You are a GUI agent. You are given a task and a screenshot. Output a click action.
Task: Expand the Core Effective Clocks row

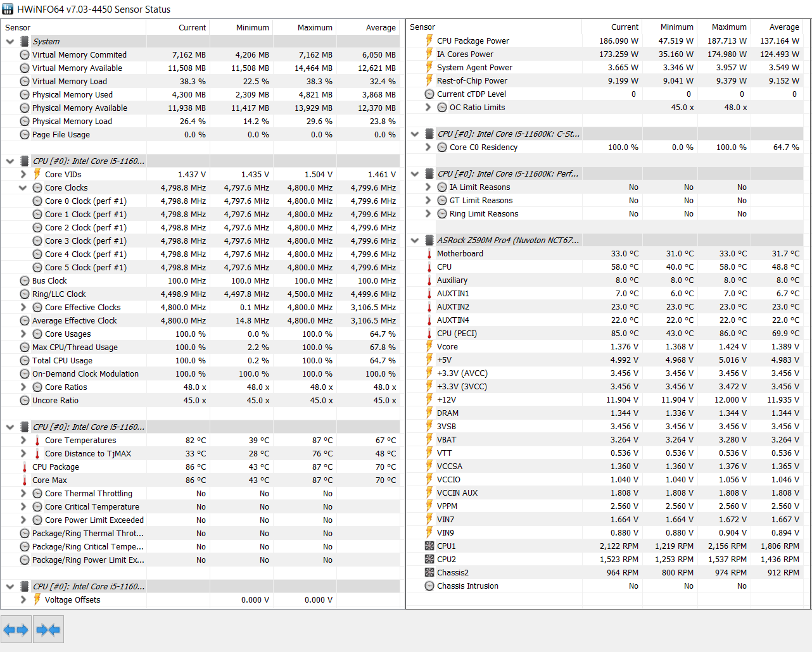coord(23,307)
